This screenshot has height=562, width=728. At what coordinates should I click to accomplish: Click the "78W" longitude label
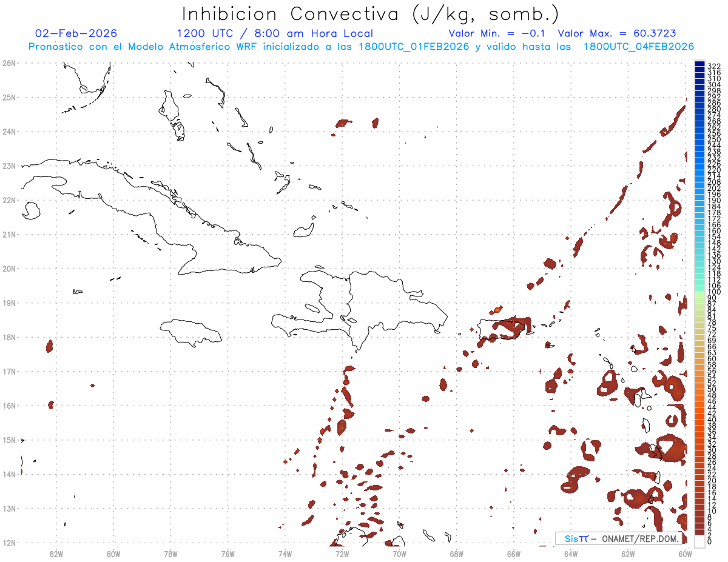(170, 554)
